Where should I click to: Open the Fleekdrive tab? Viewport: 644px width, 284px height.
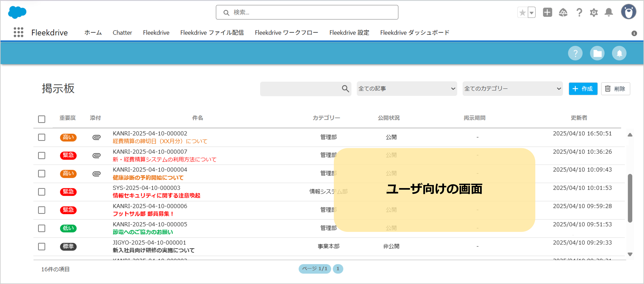coord(156,33)
